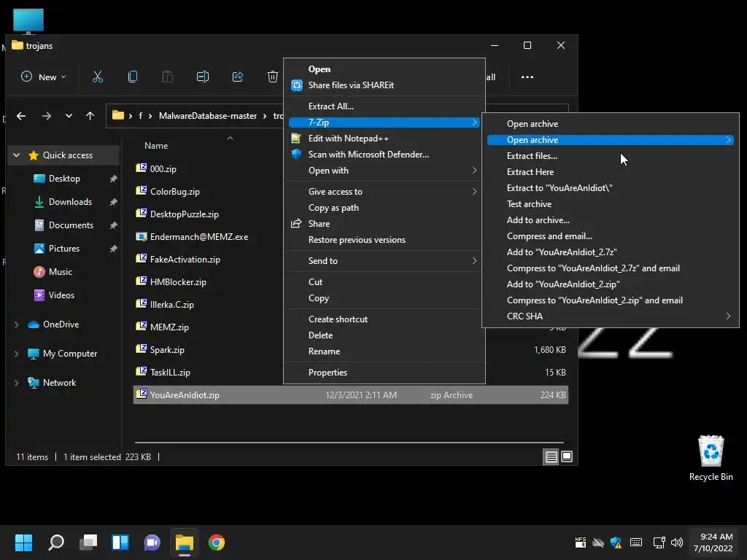The height and width of the screenshot is (560, 747).
Task: Choose Edit with Notepad++
Action: coord(384,139)
